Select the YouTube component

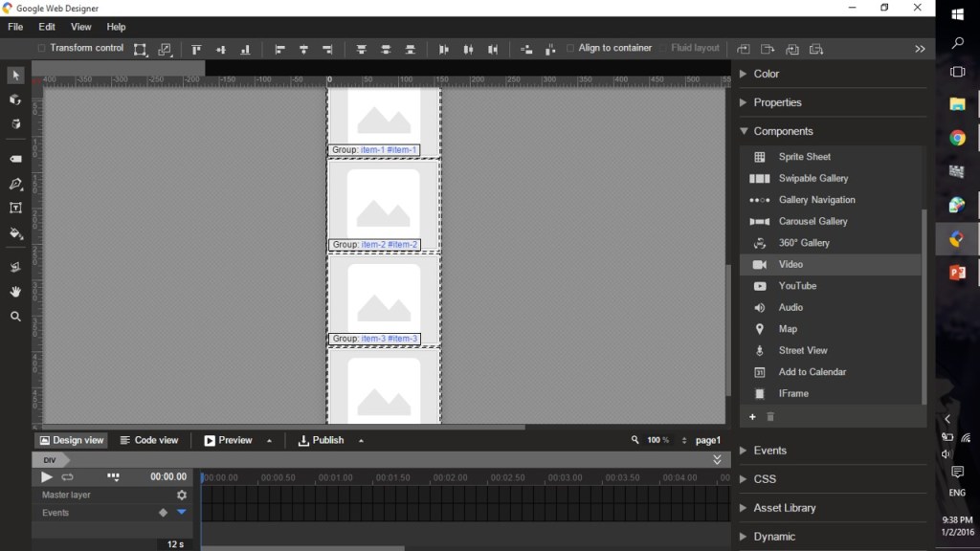click(797, 286)
